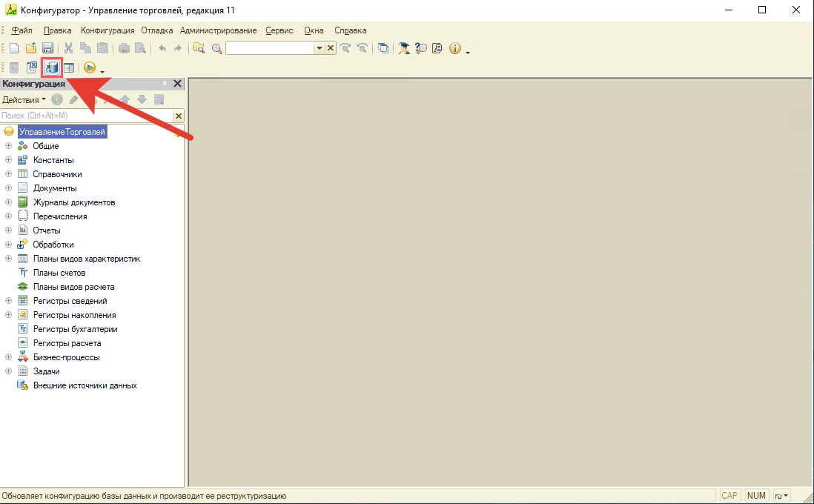Open the Действия dropdown menu
The image size is (814, 504).
point(24,99)
